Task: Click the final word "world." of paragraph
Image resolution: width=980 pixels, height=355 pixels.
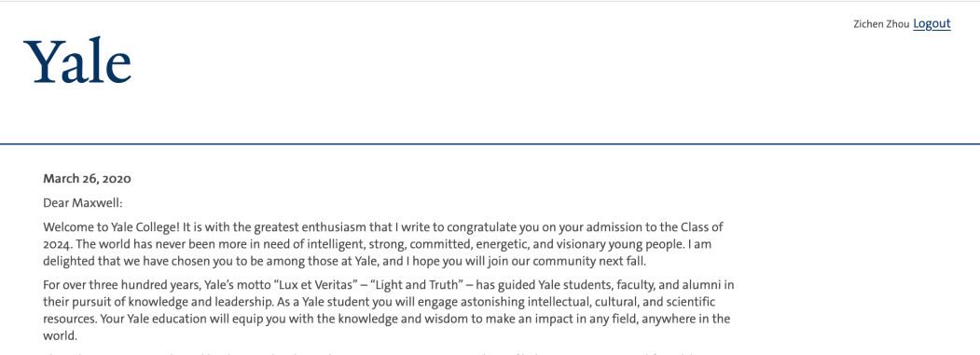Action: click(x=60, y=335)
